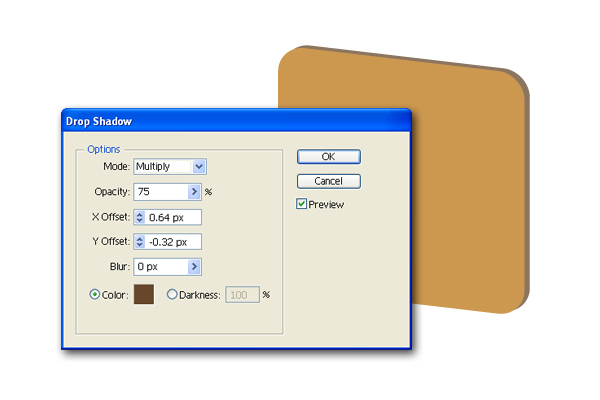Click the Drop Shadow title bar

tap(236, 121)
